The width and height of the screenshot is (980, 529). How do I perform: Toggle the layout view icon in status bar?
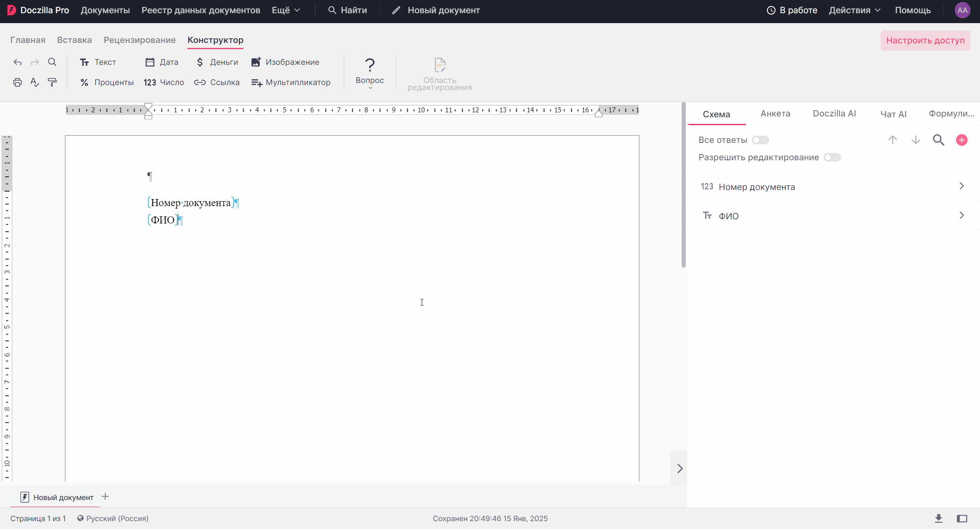(962, 518)
